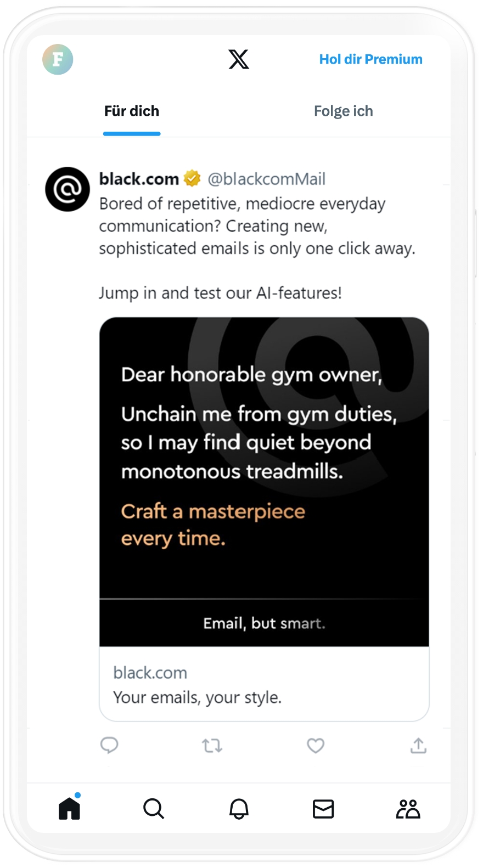Open the black.com profile picture
This screenshot has width=483, height=868.
pos(68,189)
